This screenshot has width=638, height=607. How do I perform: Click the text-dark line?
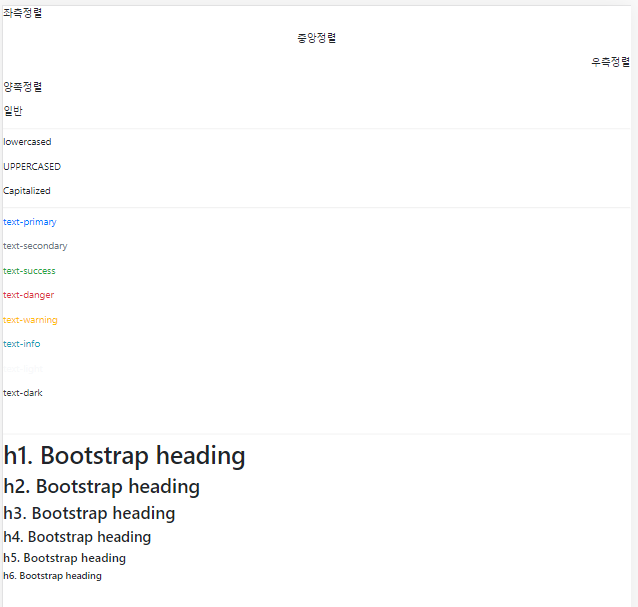23,393
